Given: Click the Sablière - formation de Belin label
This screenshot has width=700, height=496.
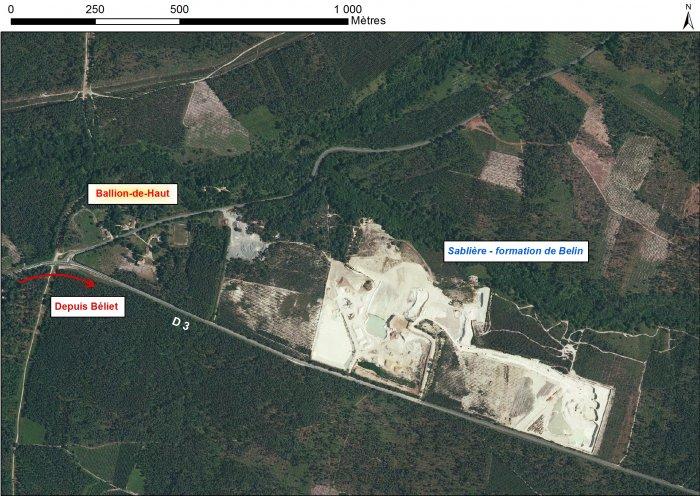Looking at the screenshot, I should (x=516, y=251).
